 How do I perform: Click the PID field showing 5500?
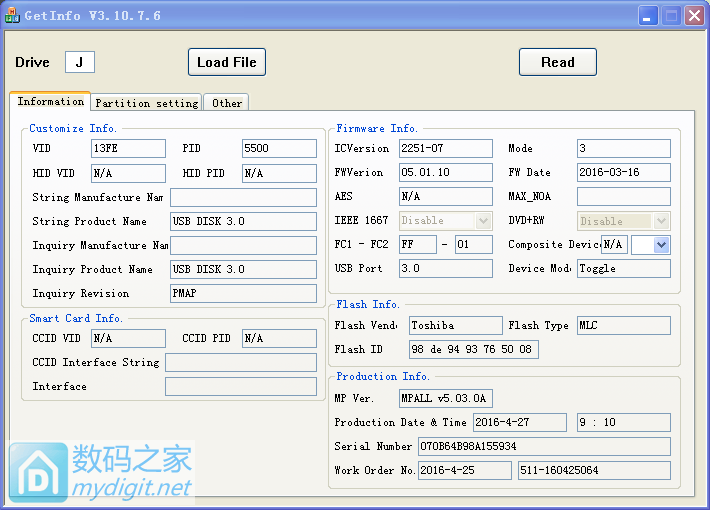coord(279,149)
